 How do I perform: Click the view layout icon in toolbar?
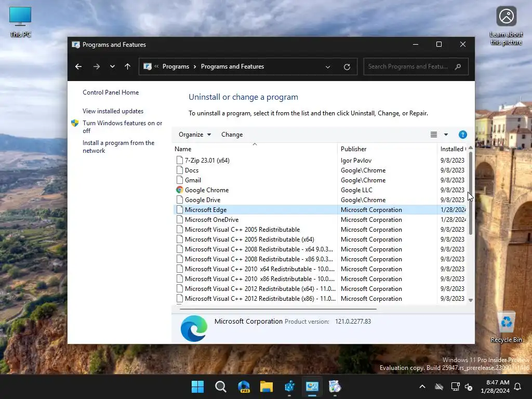[x=434, y=135]
